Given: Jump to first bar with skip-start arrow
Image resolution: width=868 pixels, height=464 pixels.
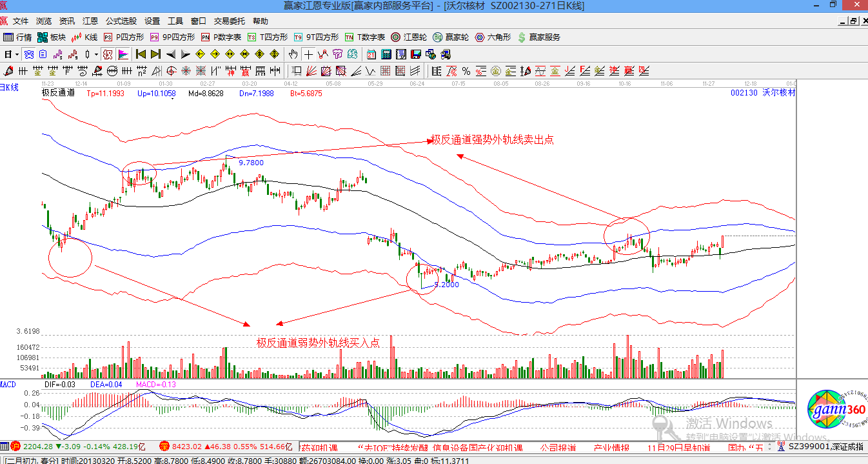Looking at the screenshot, I should click(141, 54).
